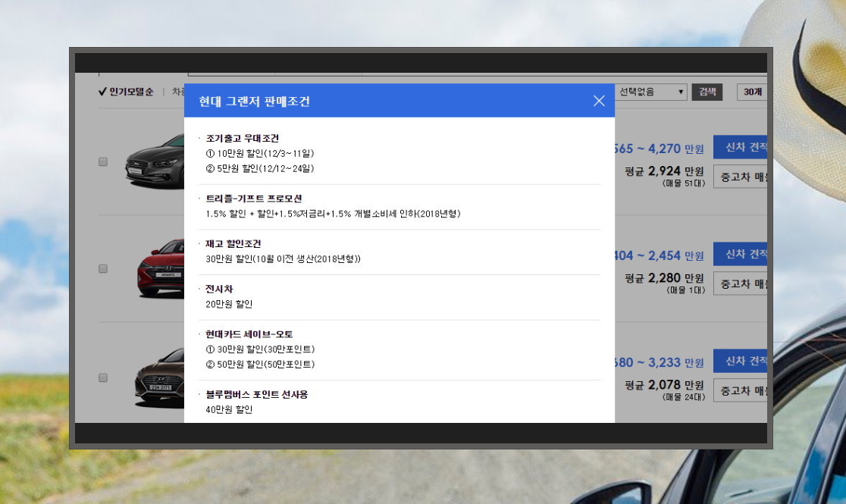Click 중고차 매물 under 평균 2,280 만원
The width and height of the screenshot is (846, 504).
click(x=740, y=283)
